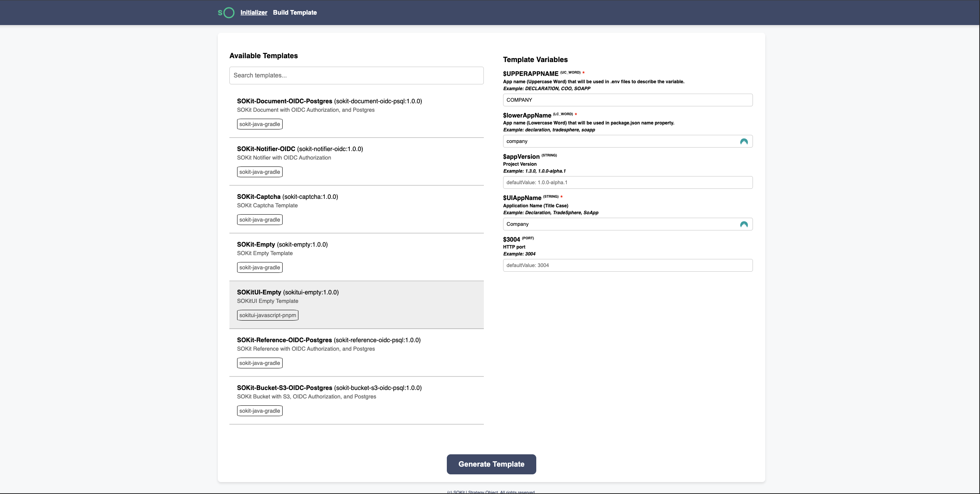Click the UIAppName field containing Company
Image resolution: width=980 pixels, height=494 pixels.
tap(617, 224)
